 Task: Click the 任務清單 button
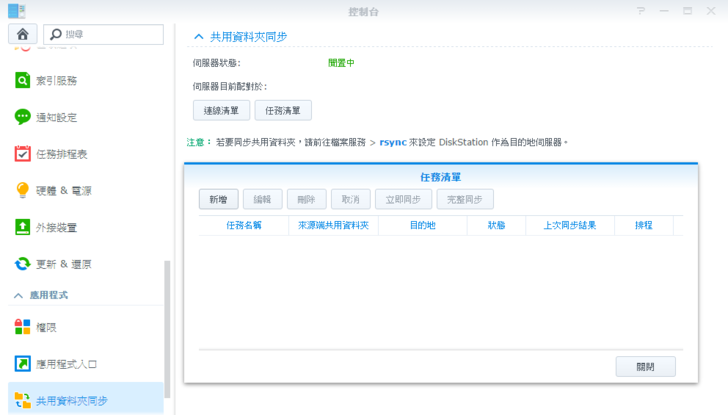pyautogui.click(x=283, y=110)
